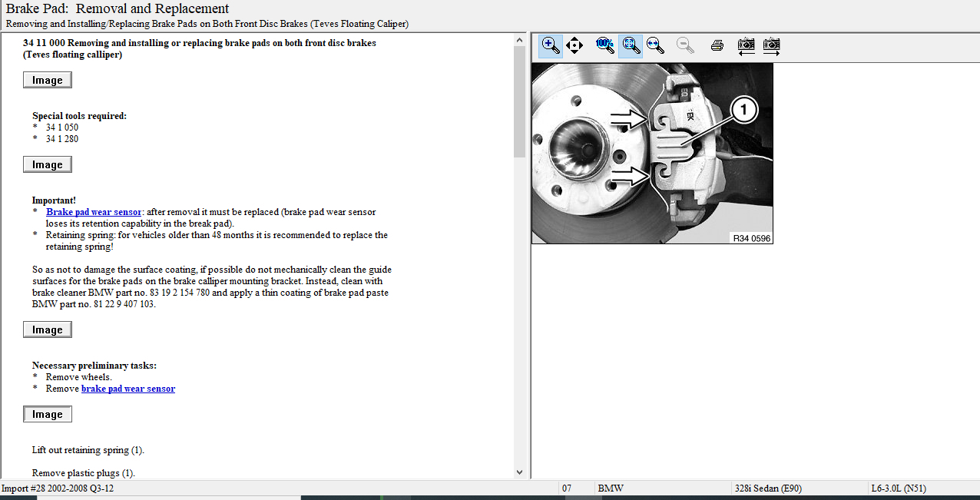Click Image button below preliminary tasks

(48, 415)
